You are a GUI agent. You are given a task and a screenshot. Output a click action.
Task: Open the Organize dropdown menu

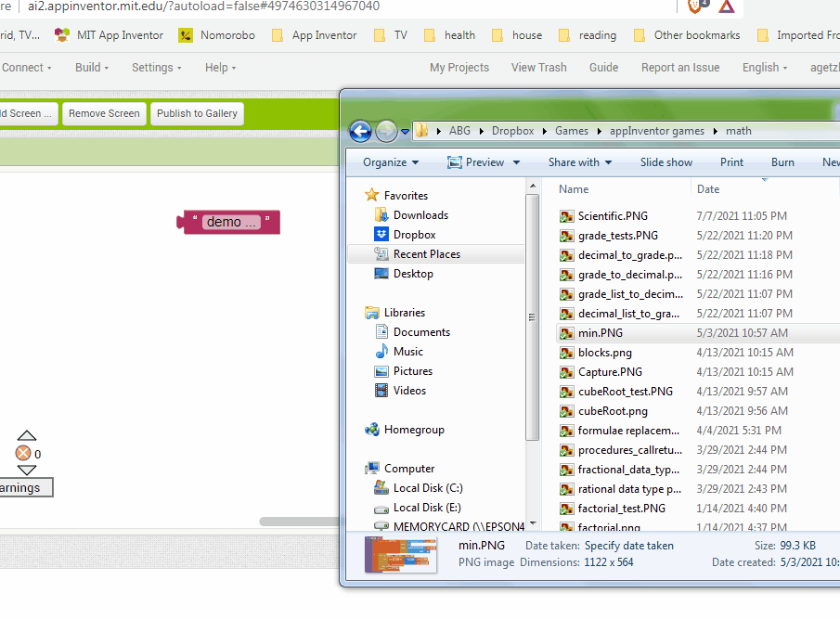pos(391,162)
